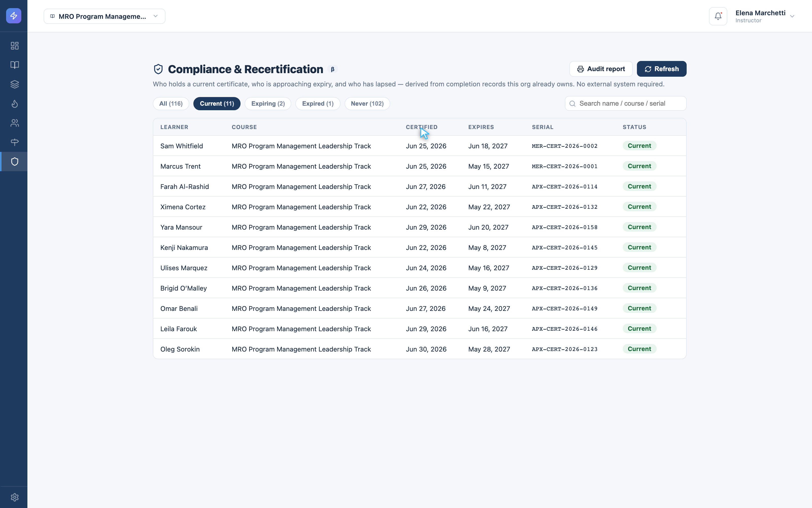
Task: Select learner Ulises Marquez
Action: point(184,268)
